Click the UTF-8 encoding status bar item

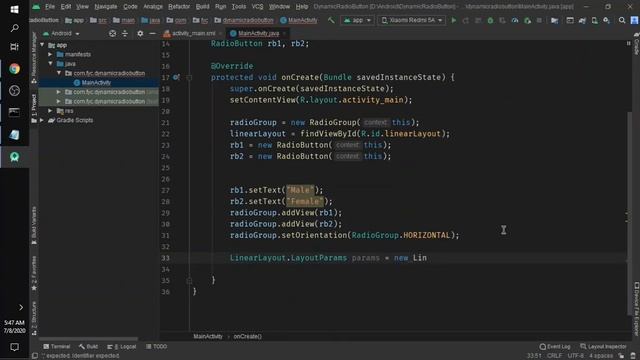tap(576, 356)
